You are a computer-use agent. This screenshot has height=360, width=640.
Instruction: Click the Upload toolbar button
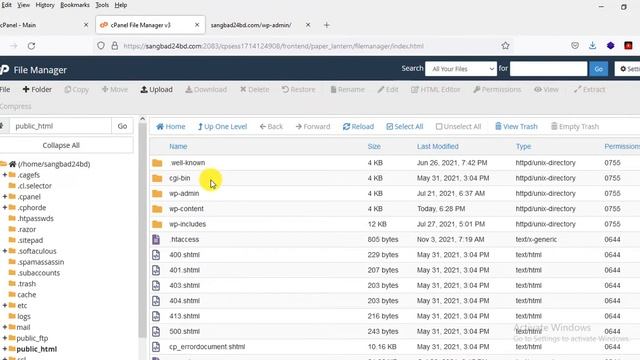tap(156, 89)
